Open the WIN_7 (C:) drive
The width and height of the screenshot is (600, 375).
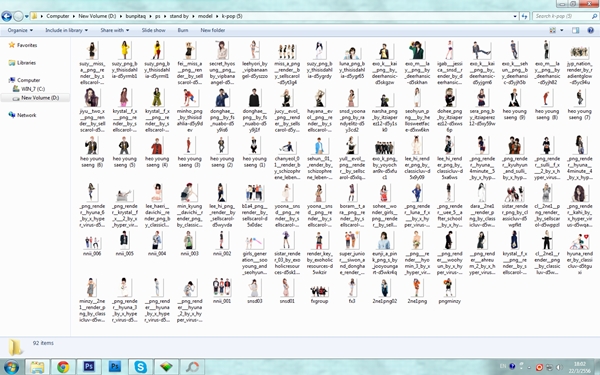pyautogui.click(x=33, y=89)
